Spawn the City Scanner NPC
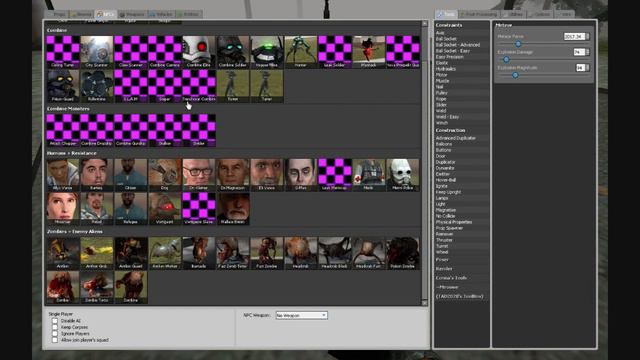Image resolution: width=640 pixels, height=360 pixels. coord(97,51)
